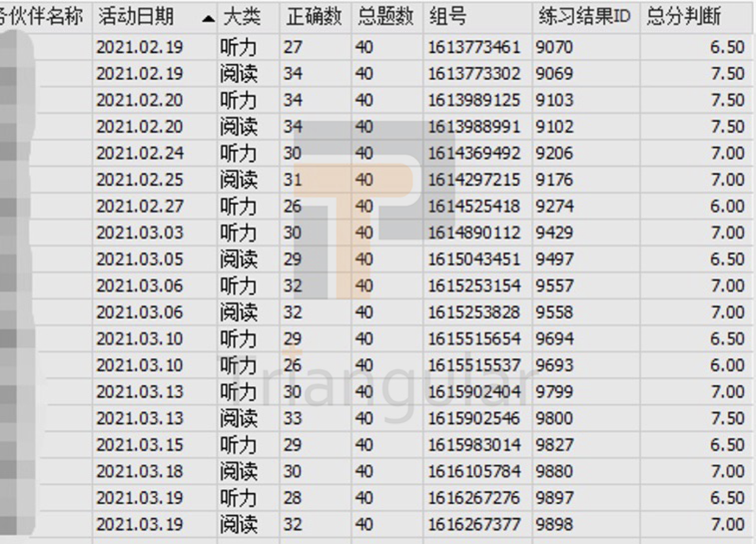The image size is (756, 544).
Task: Select the 组号 column header
Action: (x=447, y=17)
